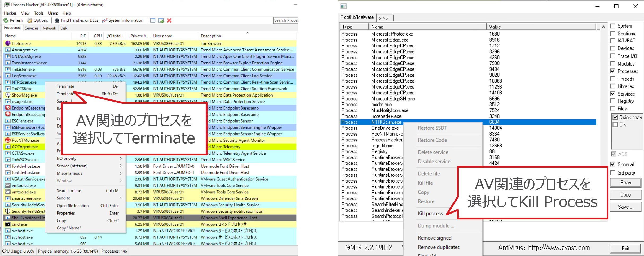Click the find window and thread icon
The height and width of the screenshot is (256, 644).
click(161, 20)
